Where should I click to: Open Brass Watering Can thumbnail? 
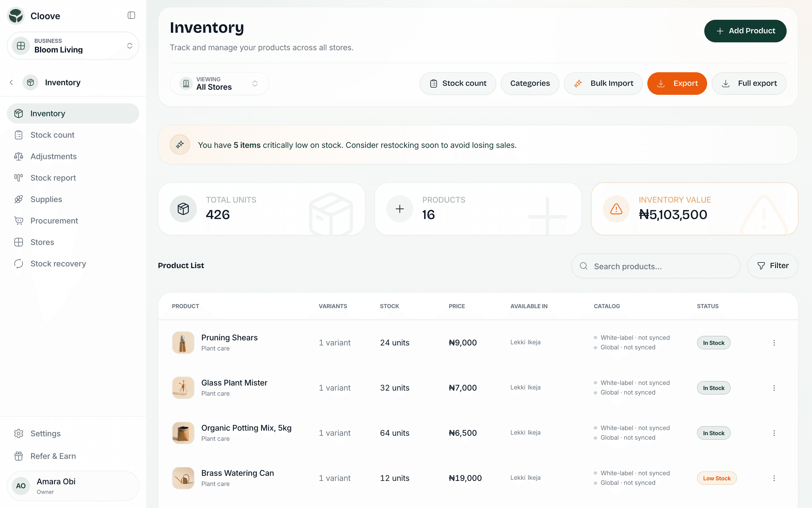coord(183,478)
